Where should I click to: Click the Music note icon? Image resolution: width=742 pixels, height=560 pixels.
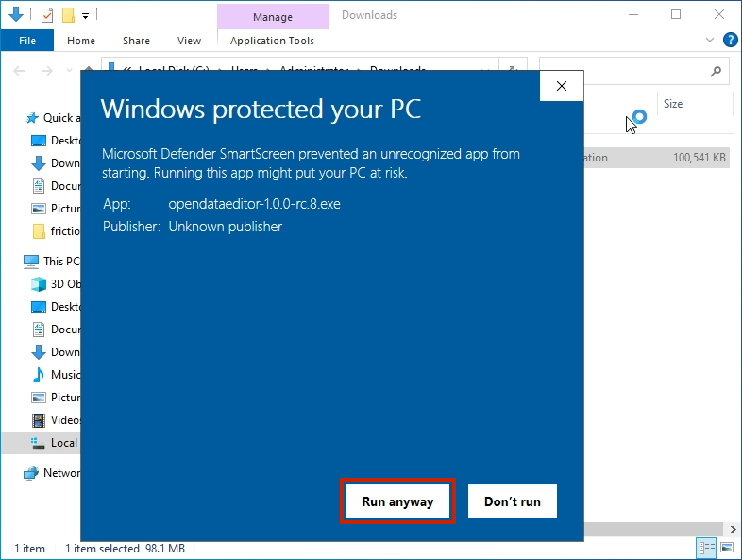[39, 375]
